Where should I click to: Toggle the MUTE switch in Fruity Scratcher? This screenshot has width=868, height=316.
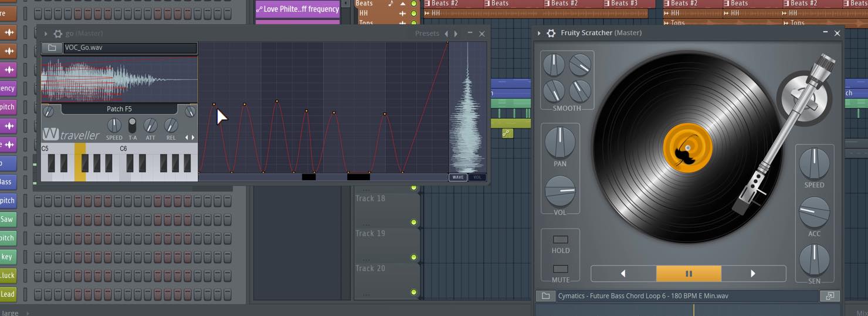[561, 269]
